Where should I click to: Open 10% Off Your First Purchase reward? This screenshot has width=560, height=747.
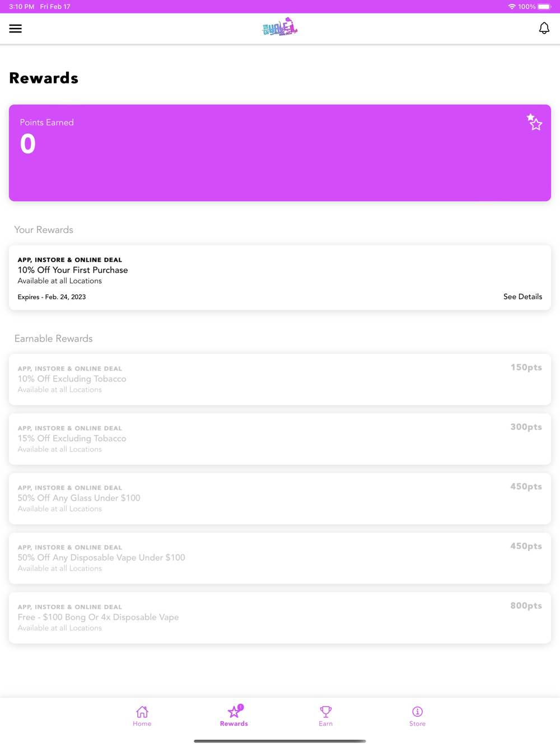pos(280,277)
